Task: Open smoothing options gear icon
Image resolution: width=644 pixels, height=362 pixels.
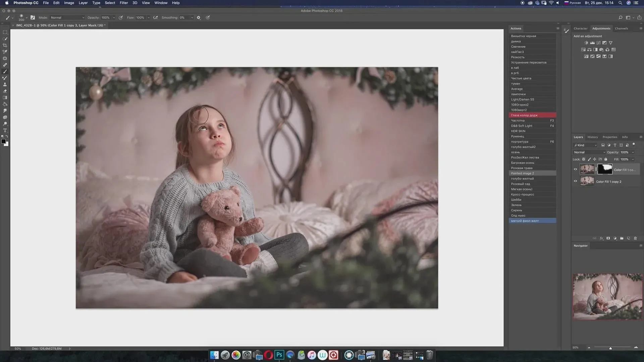Action: 199,17
